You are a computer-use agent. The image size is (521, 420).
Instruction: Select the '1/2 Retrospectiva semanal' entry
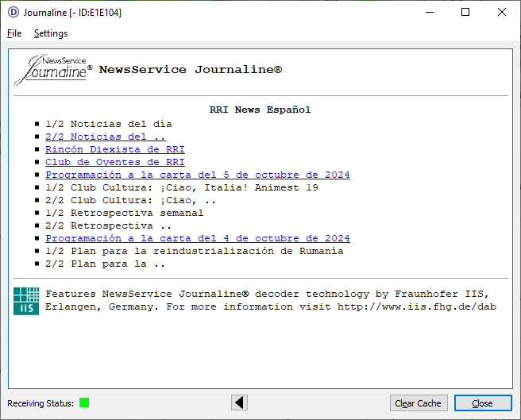click(x=124, y=213)
